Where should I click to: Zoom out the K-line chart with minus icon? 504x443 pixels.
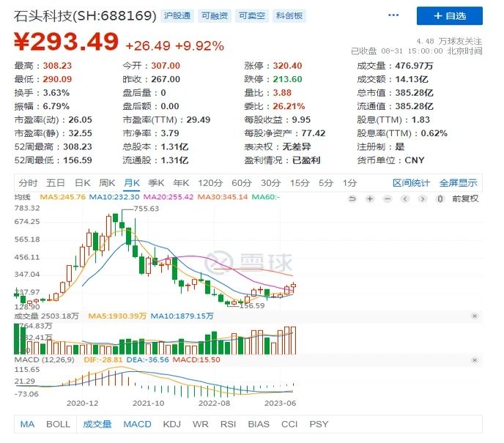click(x=388, y=199)
